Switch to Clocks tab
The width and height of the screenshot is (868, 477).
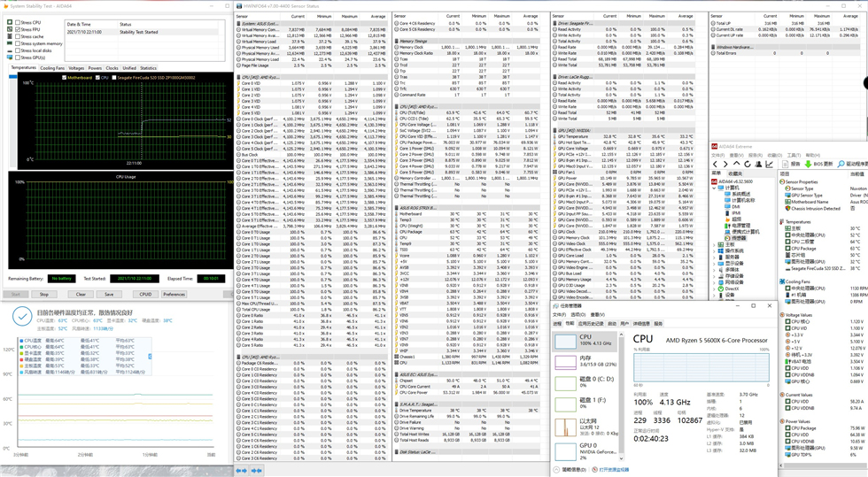click(x=112, y=68)
